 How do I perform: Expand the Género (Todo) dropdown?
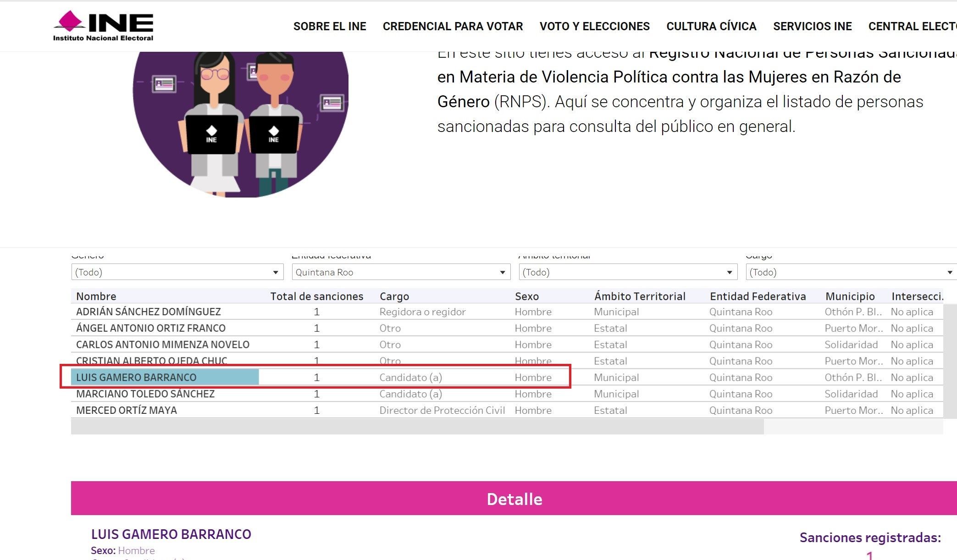coord(177,272)
